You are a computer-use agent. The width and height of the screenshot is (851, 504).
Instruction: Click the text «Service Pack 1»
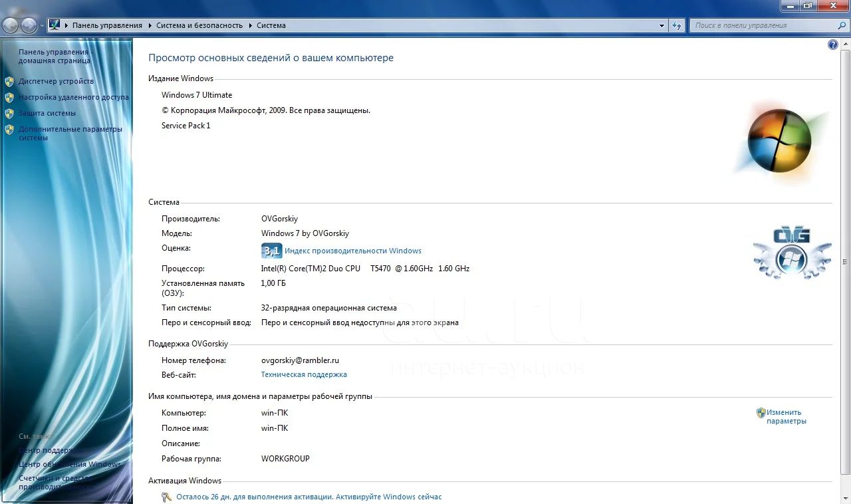tap(185, 126)
